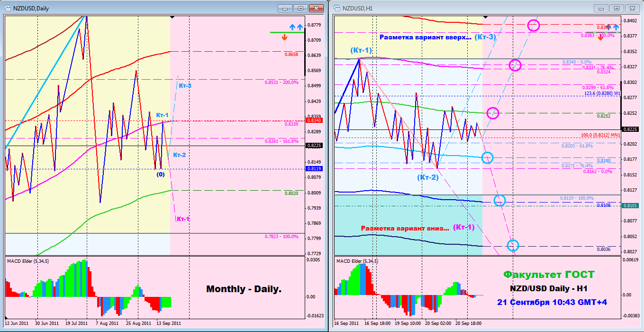Click the '(Кт-2)' label in H1 chart
Viewport: 644px width, 332px height.
(428, 177)
